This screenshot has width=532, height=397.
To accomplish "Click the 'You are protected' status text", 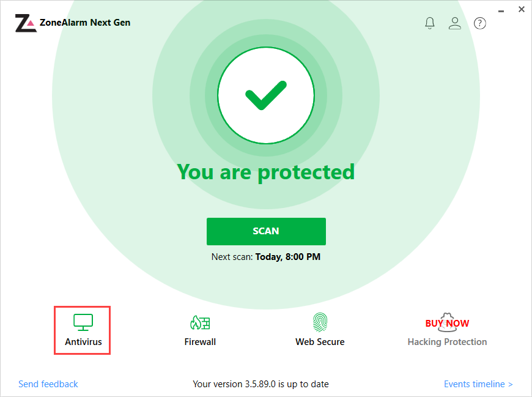I will click(266, 173).
